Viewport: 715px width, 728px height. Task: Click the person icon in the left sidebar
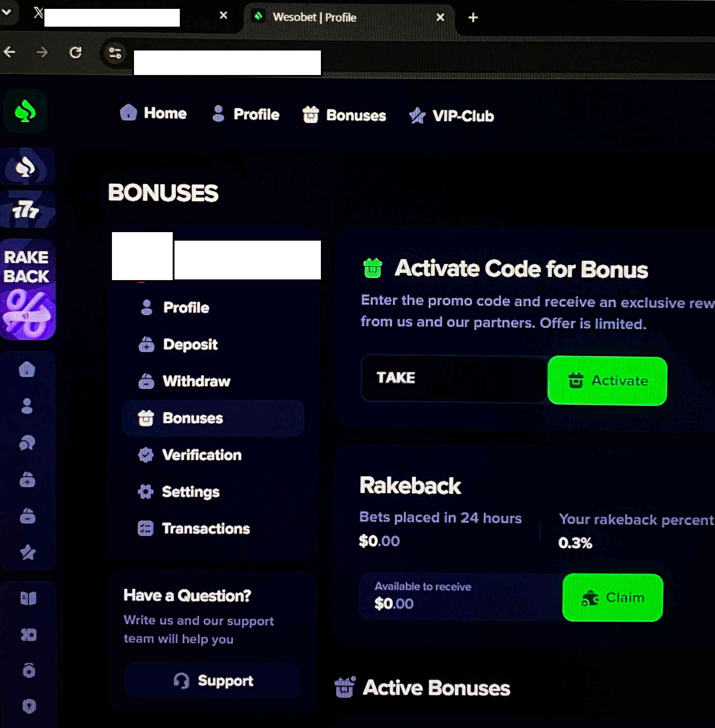click(x=27, y=406)
